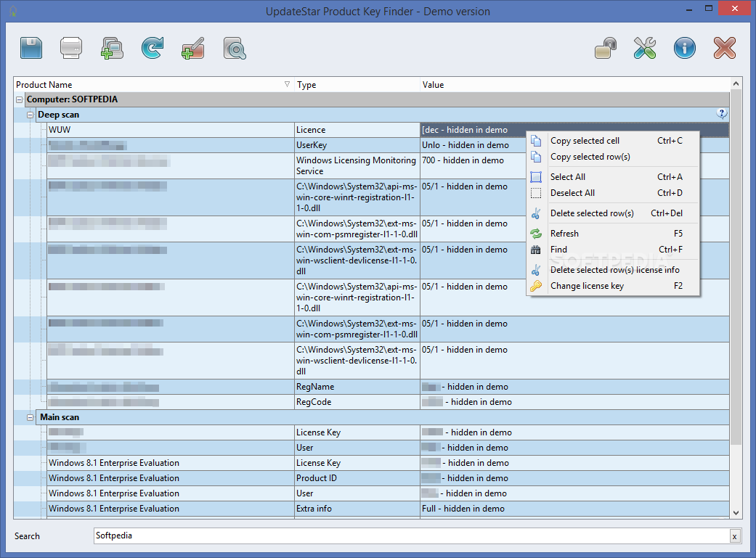Viewport: 756px width, 558px height.
Task: Click the green Refresh menu icon
Action: point(536,233)
